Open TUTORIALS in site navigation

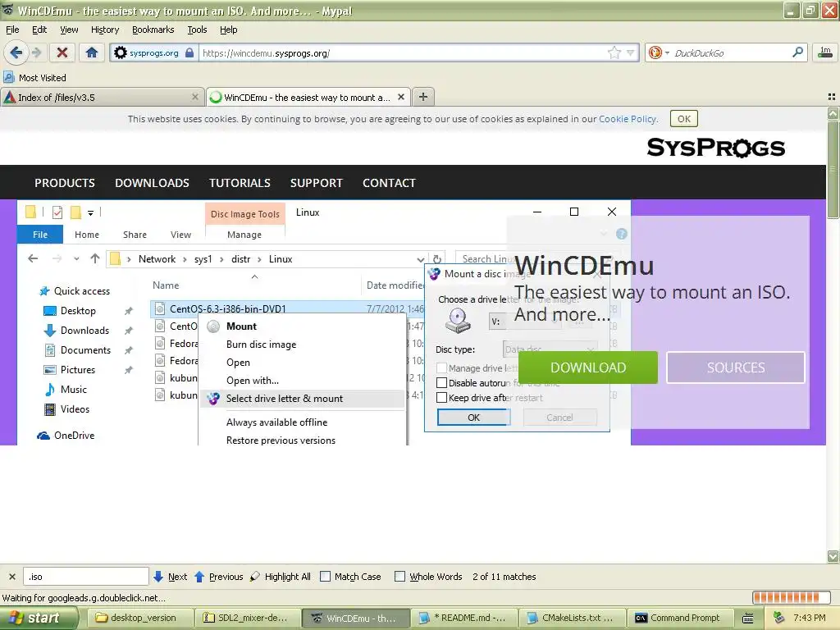point(240,183)
